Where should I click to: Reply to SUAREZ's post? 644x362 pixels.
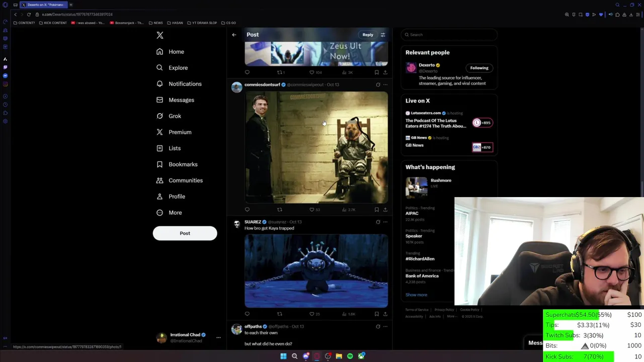247,314
